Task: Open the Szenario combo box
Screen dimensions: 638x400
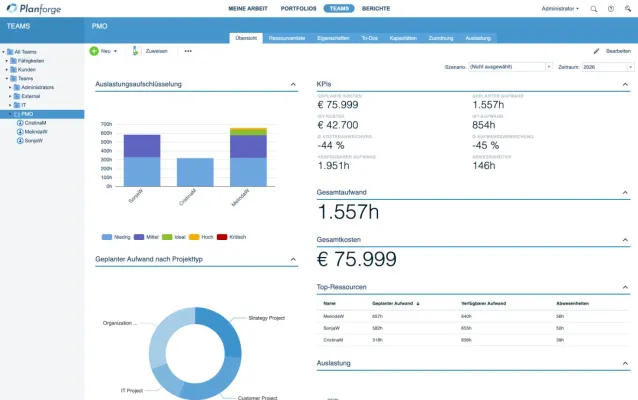Action: tap(510, 67)
